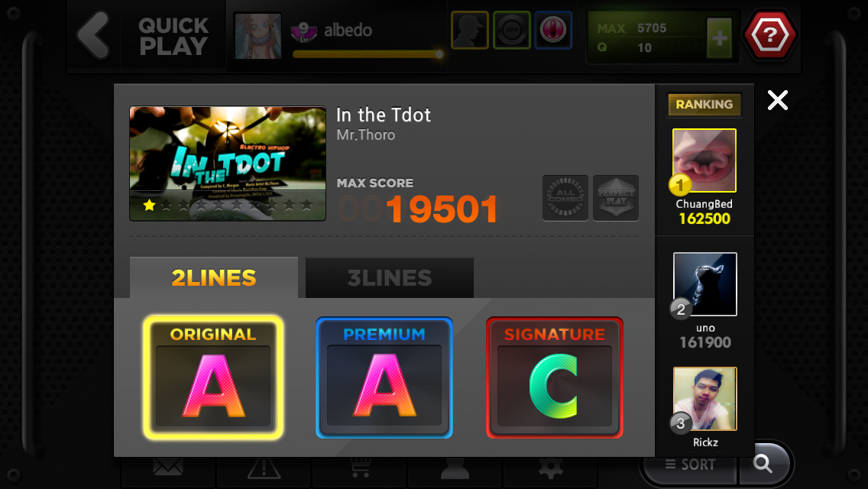Open the profile silhouette icon in bottom bar
This screenshot has width=868, height=489.
click(x=455, y=468)
